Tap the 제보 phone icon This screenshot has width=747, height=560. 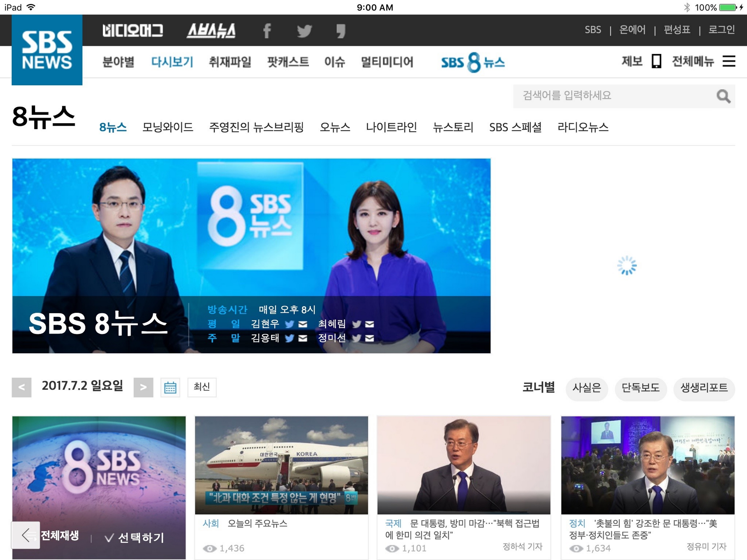click(656, 62)
